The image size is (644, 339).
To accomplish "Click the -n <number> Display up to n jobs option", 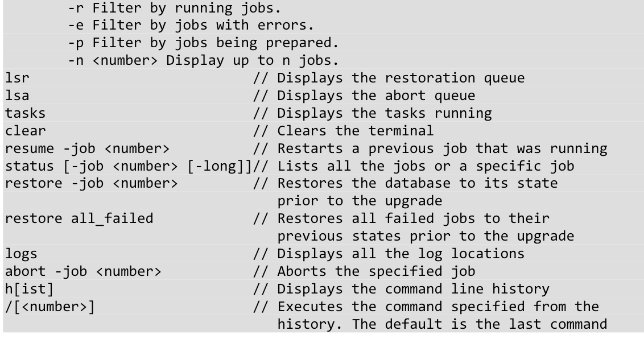I will (203, 60).
